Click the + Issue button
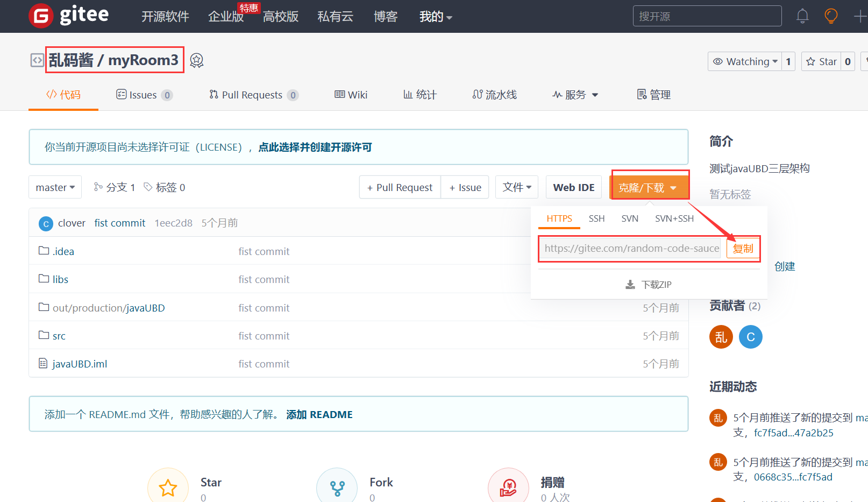The image size is (868, 502). 465,187
